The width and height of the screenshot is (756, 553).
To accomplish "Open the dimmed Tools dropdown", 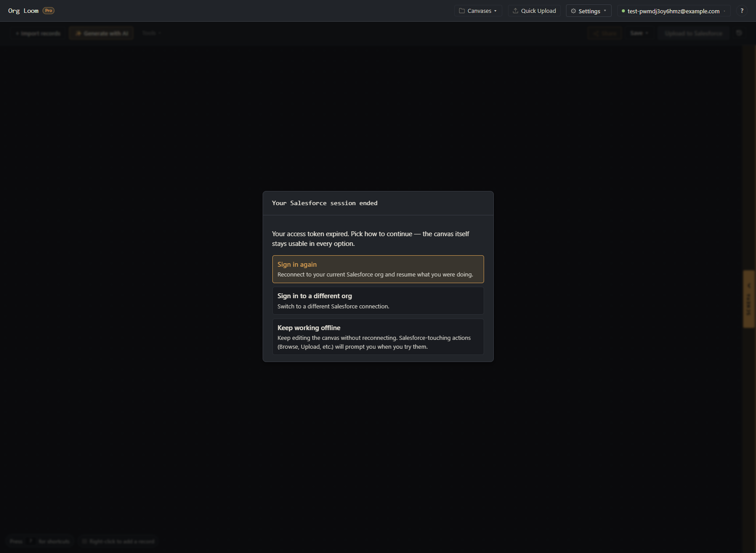I will click(x=151, y=33).
